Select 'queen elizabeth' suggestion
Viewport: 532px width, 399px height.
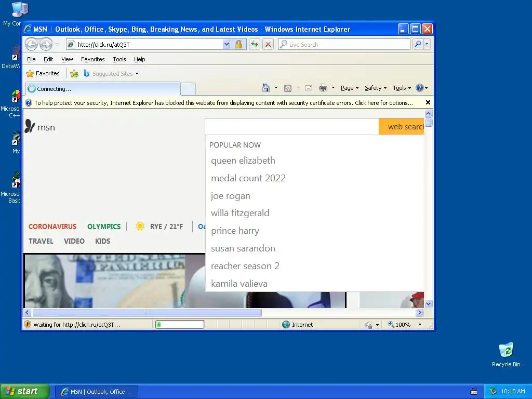pyautogui.click(x=243, y=161)
